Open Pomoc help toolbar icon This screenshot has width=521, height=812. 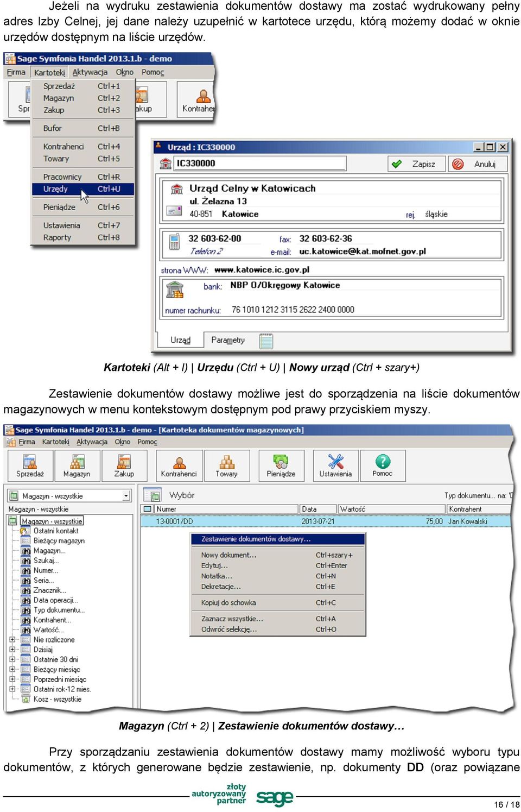tap(383, 465)
